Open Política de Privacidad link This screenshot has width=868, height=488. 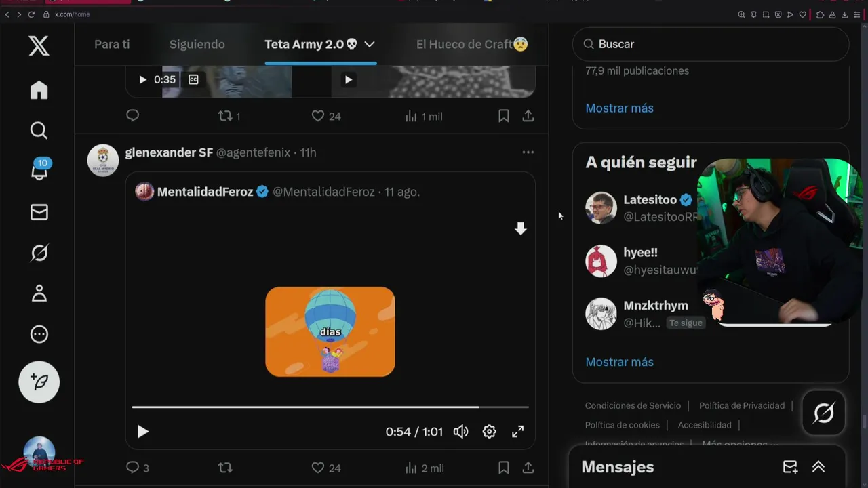click(742, 405)
